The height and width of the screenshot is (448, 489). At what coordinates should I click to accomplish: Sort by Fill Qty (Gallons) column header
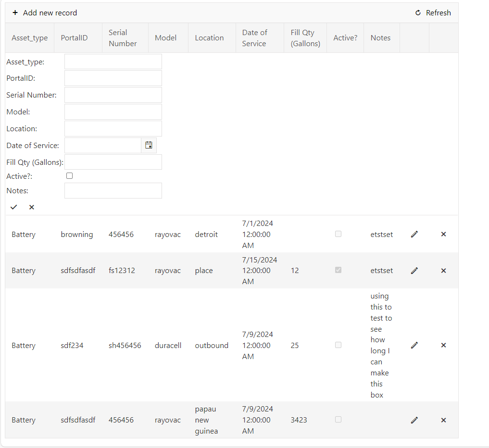click(305, 38)
